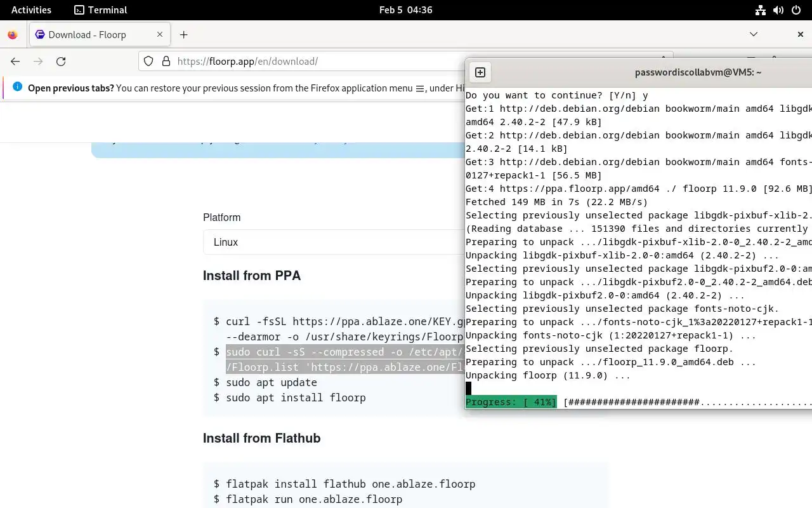Click the forward navigation arrow

pyautogui.click(x=38, y=62)
